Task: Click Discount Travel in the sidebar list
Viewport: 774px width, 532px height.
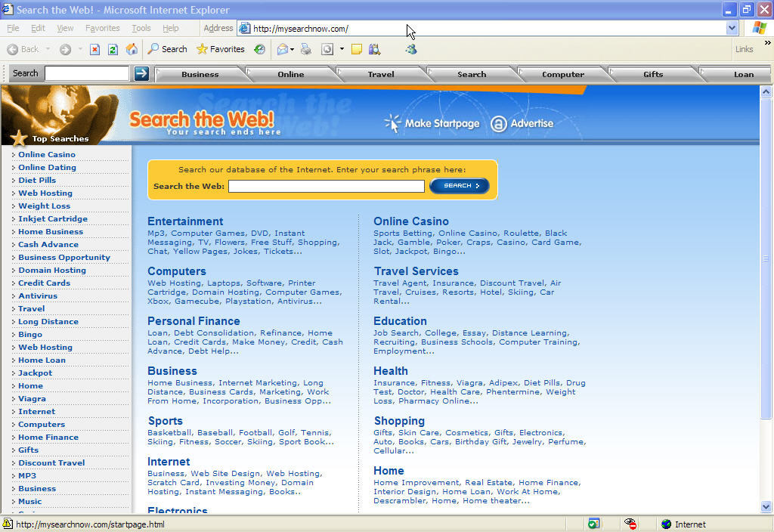Action: pyautogui.click(x=51, y=462)
